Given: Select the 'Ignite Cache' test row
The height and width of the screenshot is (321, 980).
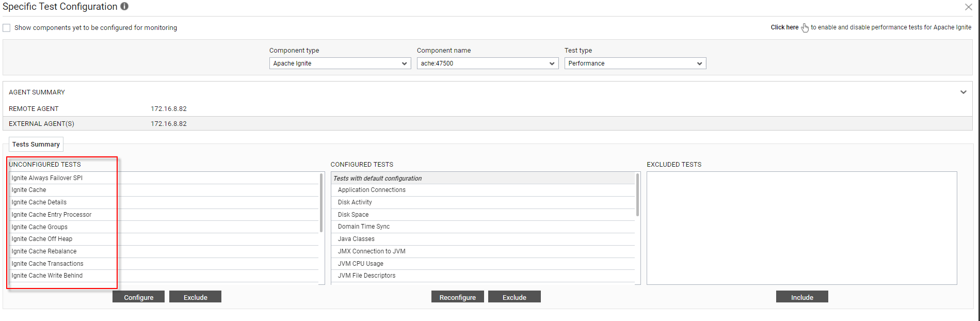Looking at the screenshot, I should [164, 190].
